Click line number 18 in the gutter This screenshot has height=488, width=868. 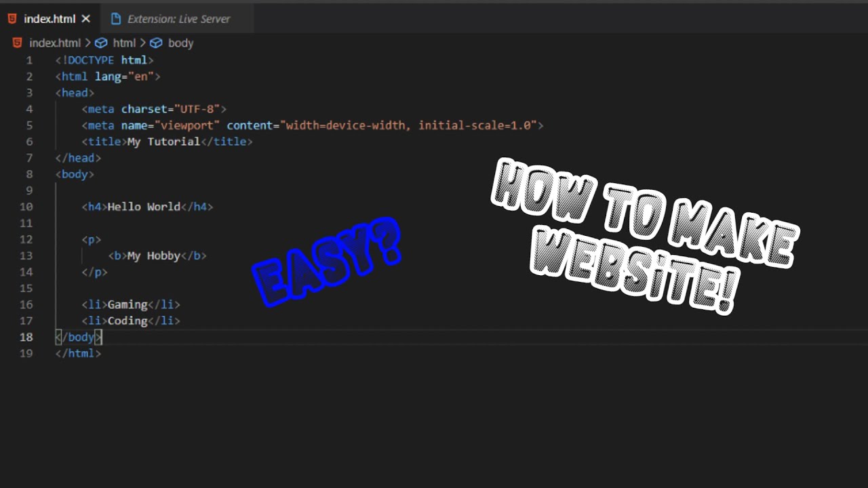(26, 337)
